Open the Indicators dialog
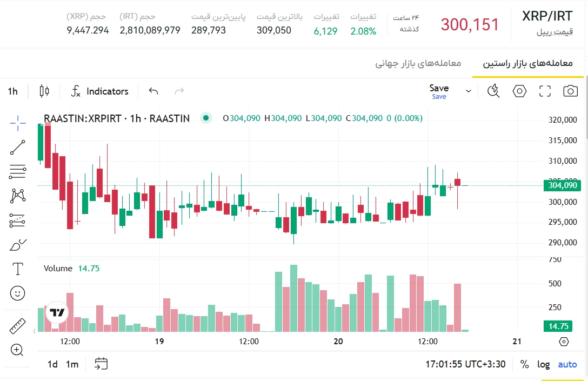Image resolution: width=588 pixels, height=381 pixels. (100, 91)
